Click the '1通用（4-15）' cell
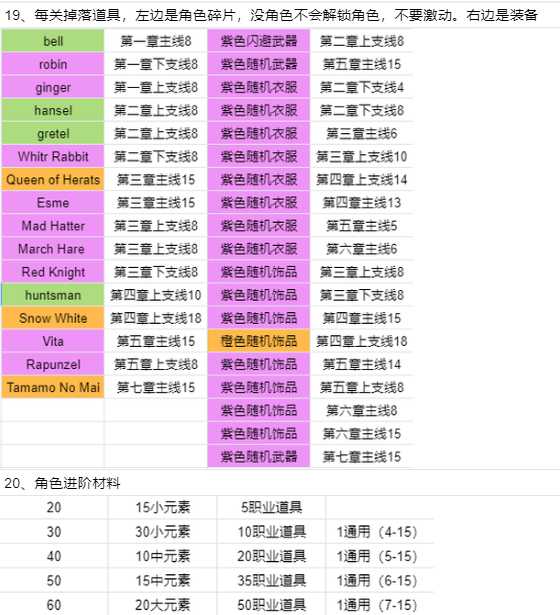 (380, 531)
